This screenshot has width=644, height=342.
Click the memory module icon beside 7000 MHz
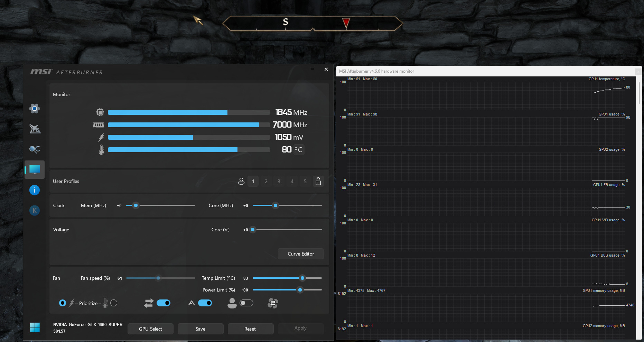99,125
